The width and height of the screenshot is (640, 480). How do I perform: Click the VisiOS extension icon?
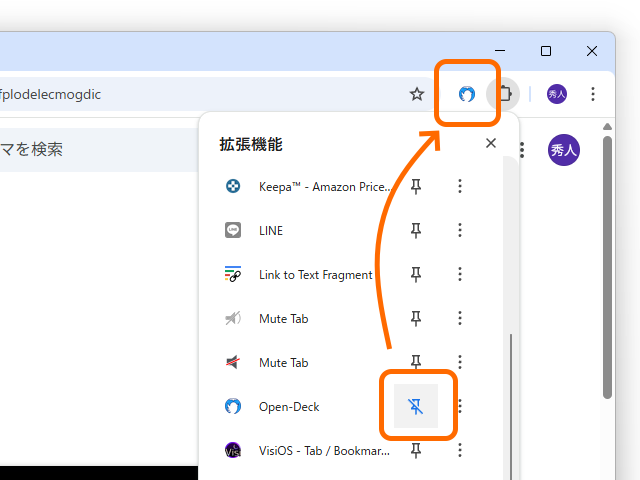point(233,450)
